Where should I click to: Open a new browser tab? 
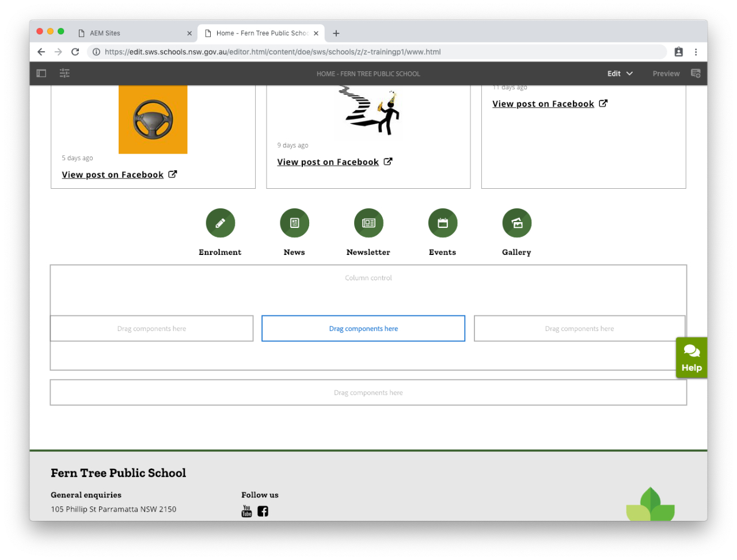pos(336,33)
